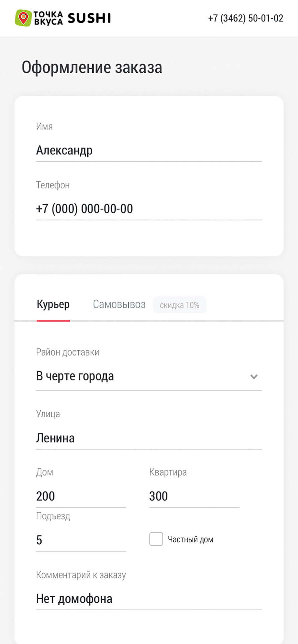Select the Квартира field showing 300
The height and width of the screenshot is (644, 298).
click(x=194, y=497)
